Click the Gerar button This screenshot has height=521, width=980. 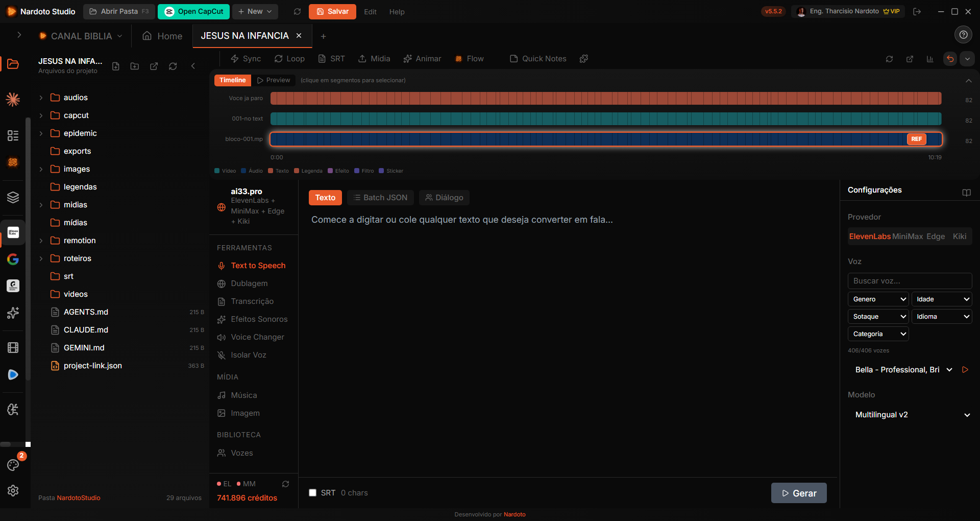click(x=799, y=493)
